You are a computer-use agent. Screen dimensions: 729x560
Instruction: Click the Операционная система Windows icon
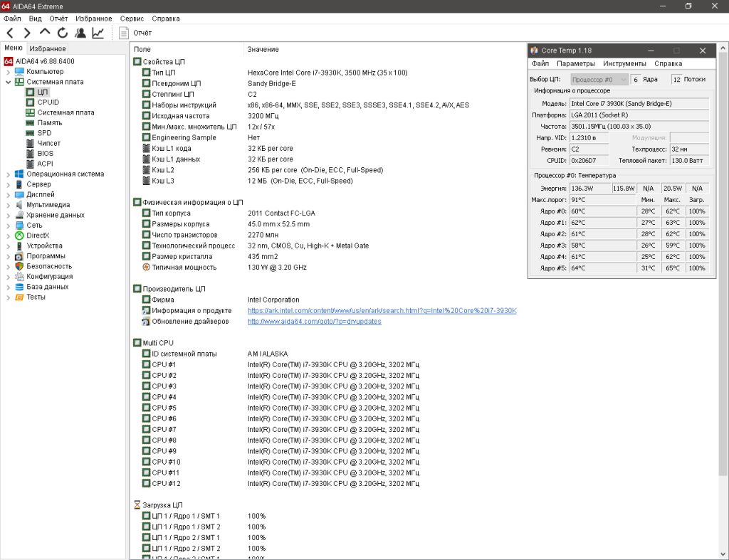19,174
